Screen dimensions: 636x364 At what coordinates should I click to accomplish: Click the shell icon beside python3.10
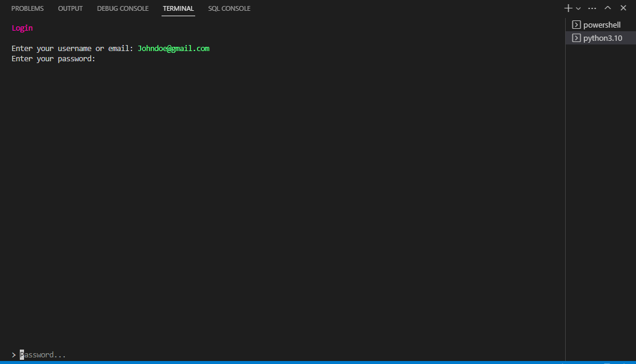click(576, 37)
